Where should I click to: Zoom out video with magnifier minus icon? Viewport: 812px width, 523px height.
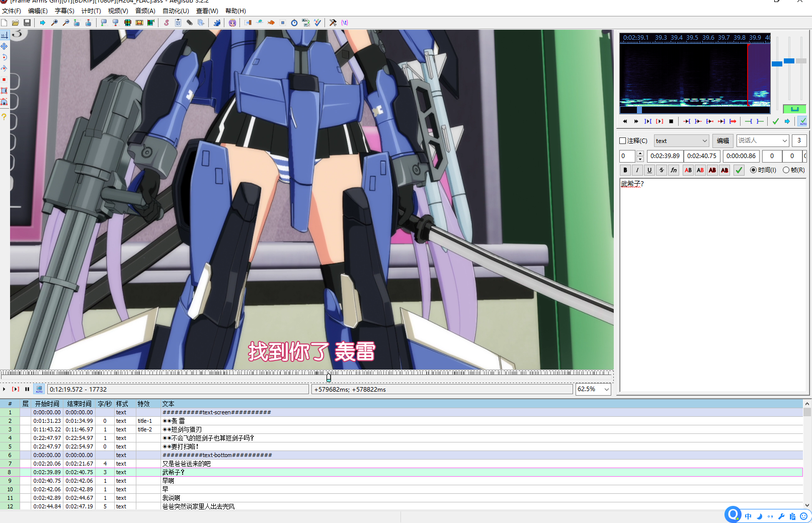[x=66, y=23]
